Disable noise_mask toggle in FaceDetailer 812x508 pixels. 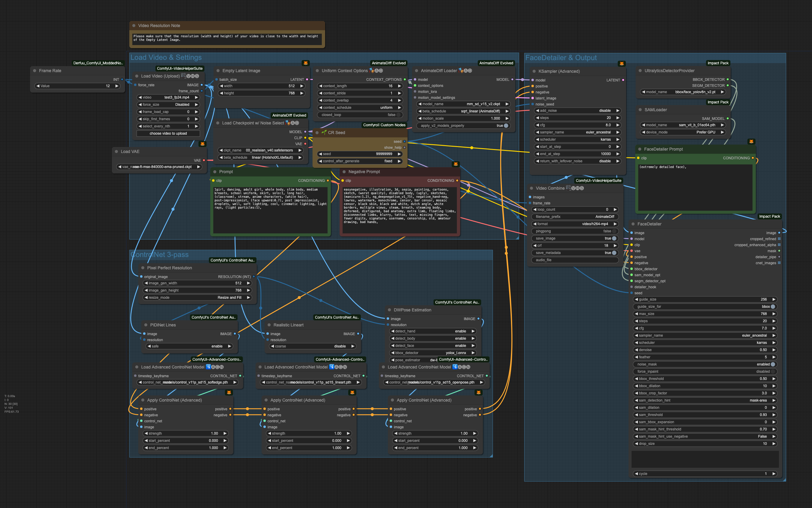(773, 364)
